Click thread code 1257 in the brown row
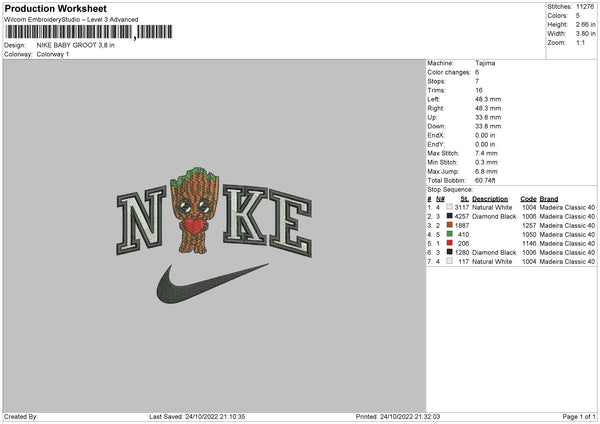The image size is (600, 424). (x=529, y=226)
